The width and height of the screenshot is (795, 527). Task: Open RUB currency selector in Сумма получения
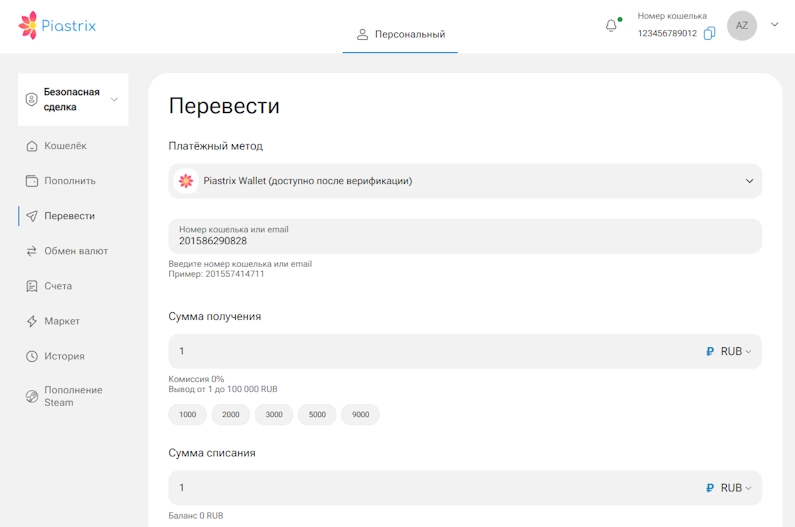tap(729, 351)
